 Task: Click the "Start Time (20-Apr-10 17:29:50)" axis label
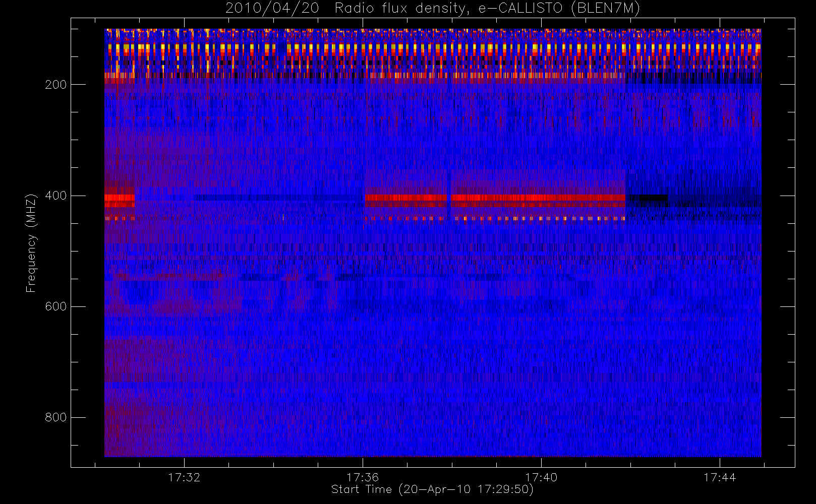(432, 489)
